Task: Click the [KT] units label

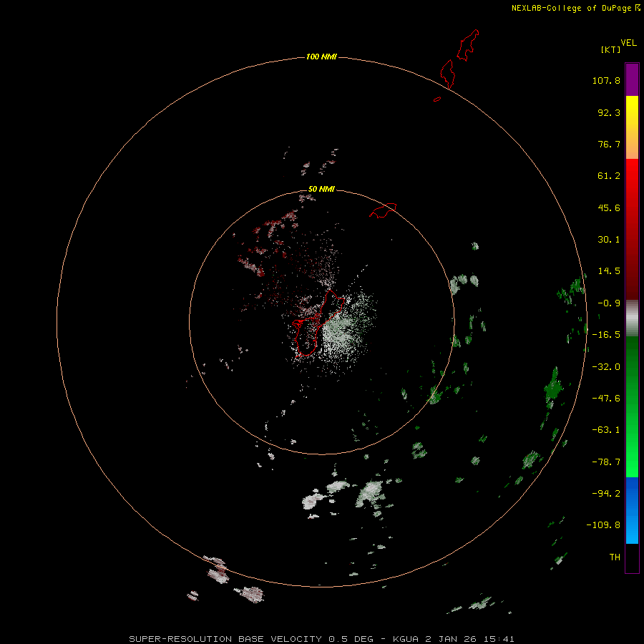Action: click(611, 49)
